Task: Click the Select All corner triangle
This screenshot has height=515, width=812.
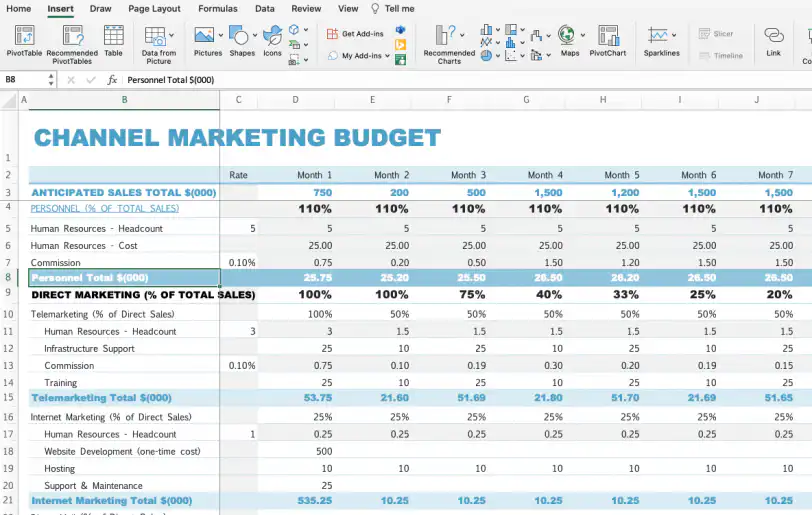Action: pos(9,101)
